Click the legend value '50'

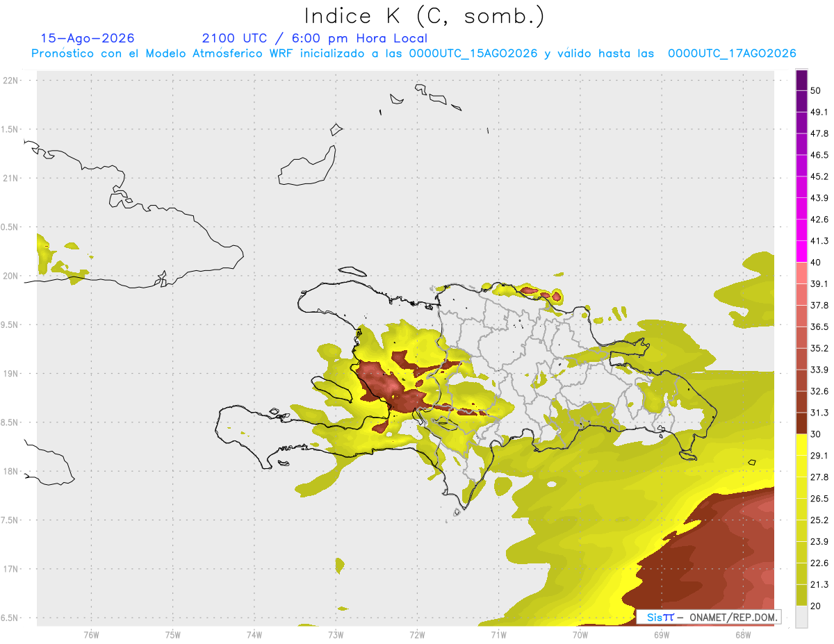pos(816,90)
